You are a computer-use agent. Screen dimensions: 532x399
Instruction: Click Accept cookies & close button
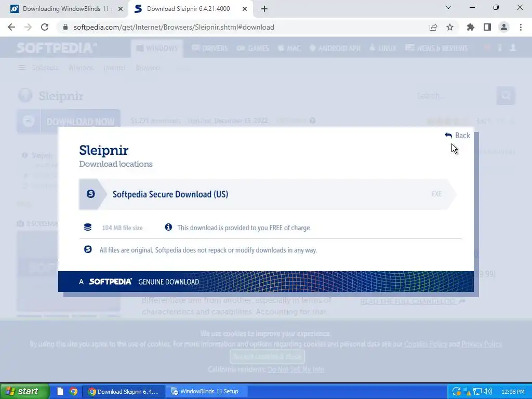click(x=267, y=356)
